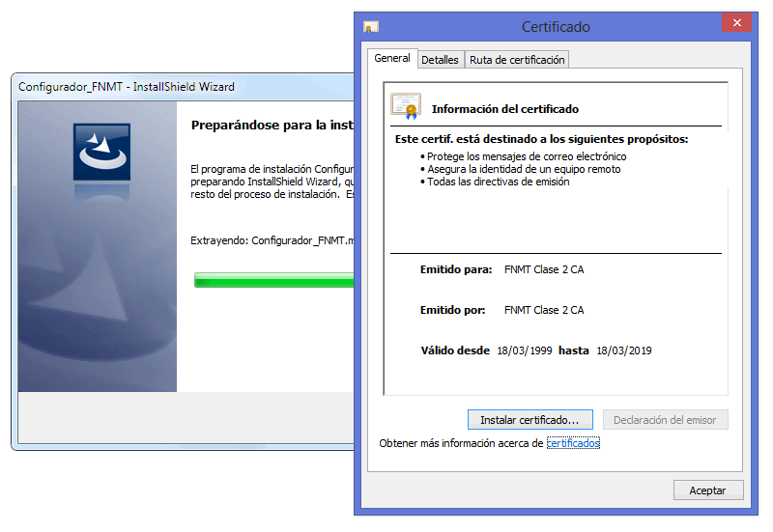Switch to the General tab
The height and width of the screenshot is (532, 773).
click(392, 58)
